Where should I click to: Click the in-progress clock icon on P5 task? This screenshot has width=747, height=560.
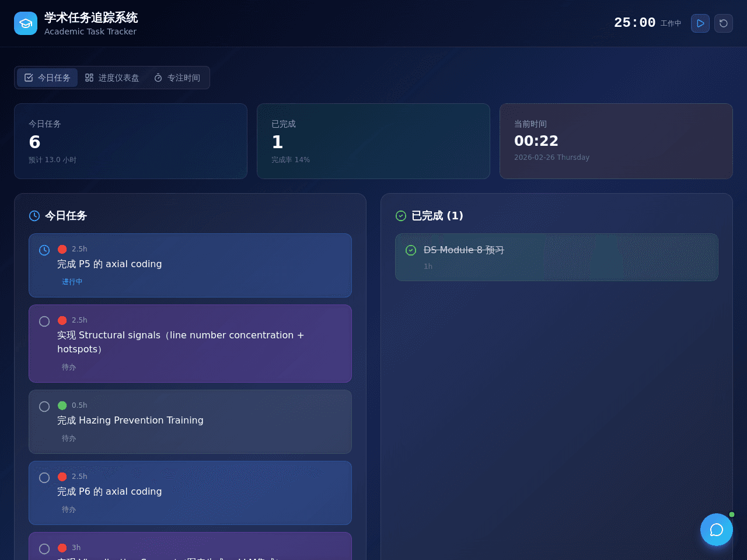pos(44,250)
